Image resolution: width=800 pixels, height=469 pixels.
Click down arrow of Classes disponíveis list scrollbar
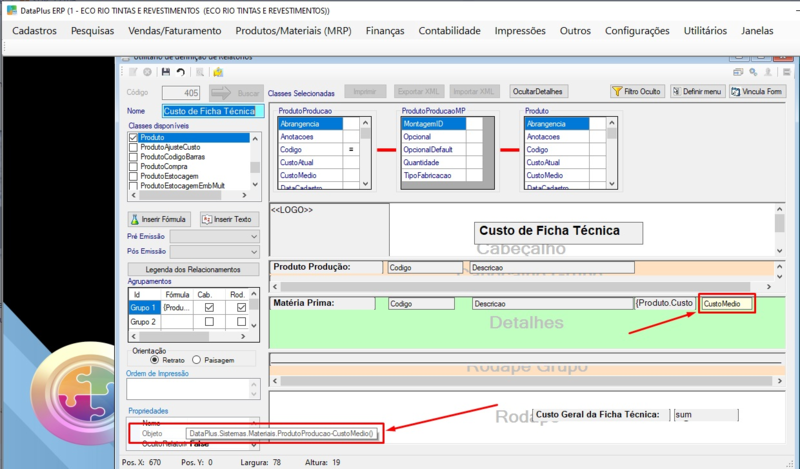click(x=255, y=185)
